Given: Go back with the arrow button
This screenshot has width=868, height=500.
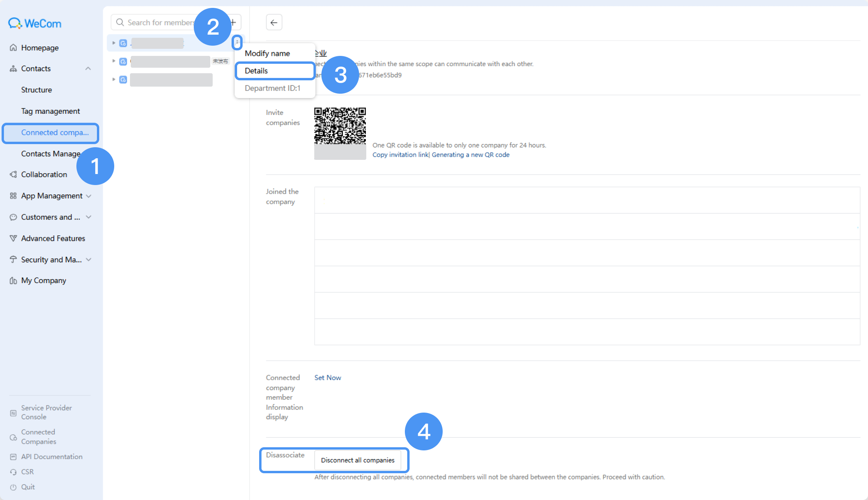Looking at the screenshot, I should [x=274, y=22].
